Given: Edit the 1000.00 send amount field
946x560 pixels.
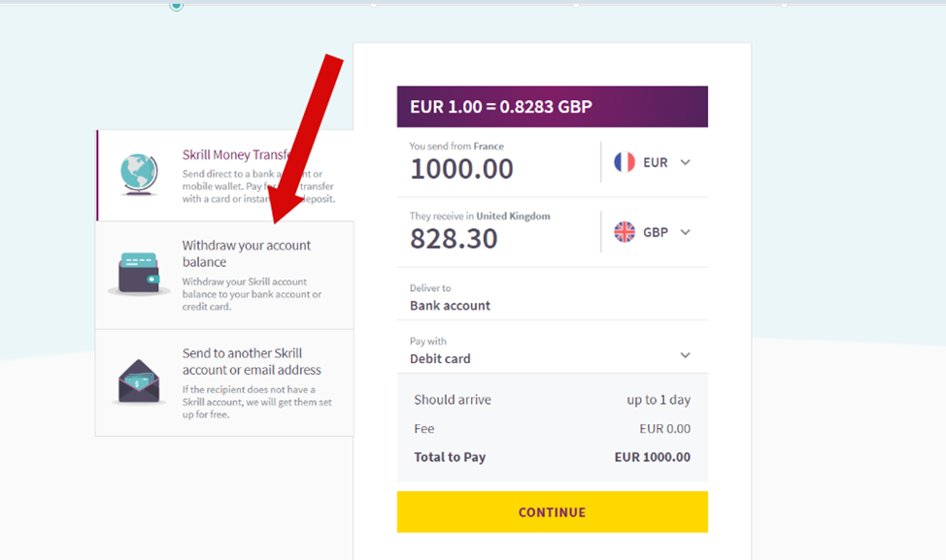Looking at the screenshot, I should coord(462,169).
